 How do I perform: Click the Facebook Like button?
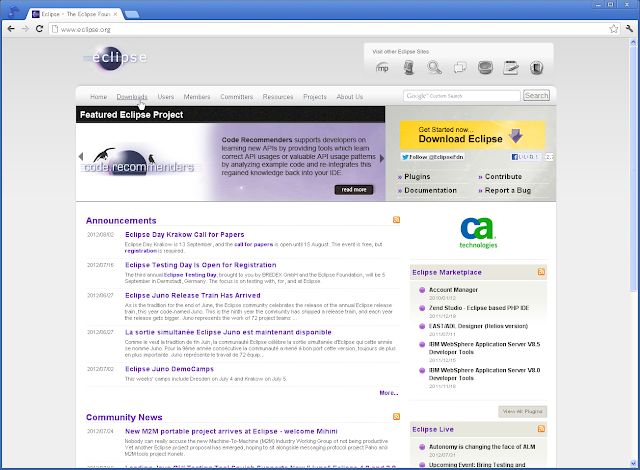click(x=525, y=157)
